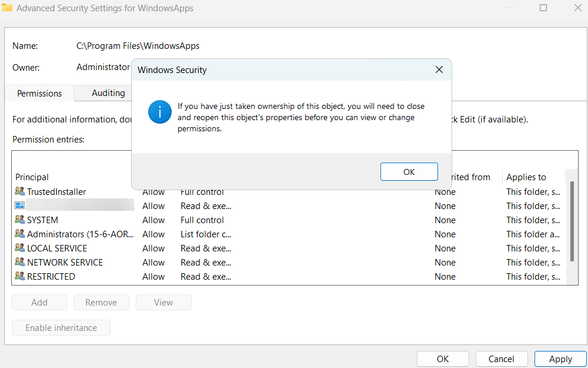Sort by the Principal column header
Screen dimensions: 588x368
pyautogui.click(x=32, y=177)
